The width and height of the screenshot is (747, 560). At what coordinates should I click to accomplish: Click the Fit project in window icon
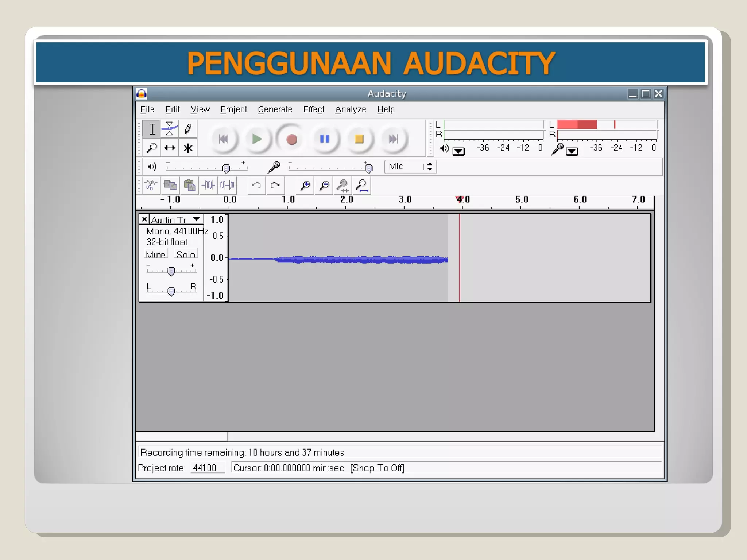(x=361, y=185)
